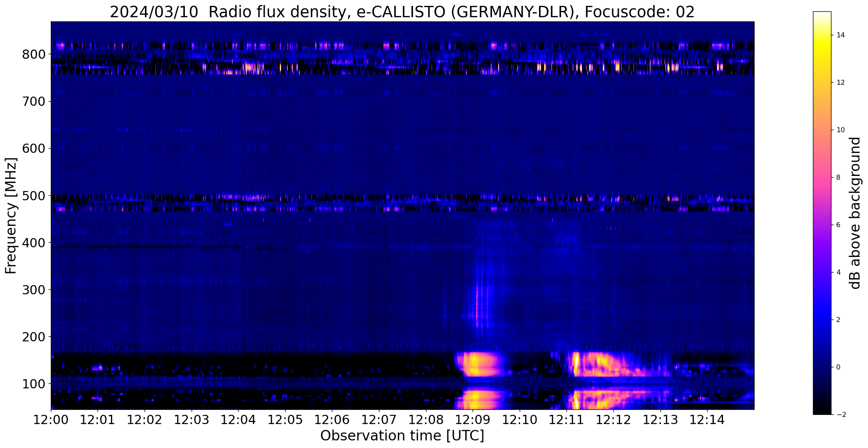Click the plot title text at top
Viewport: 868px width, 448px height.
(x=402, y=12)
